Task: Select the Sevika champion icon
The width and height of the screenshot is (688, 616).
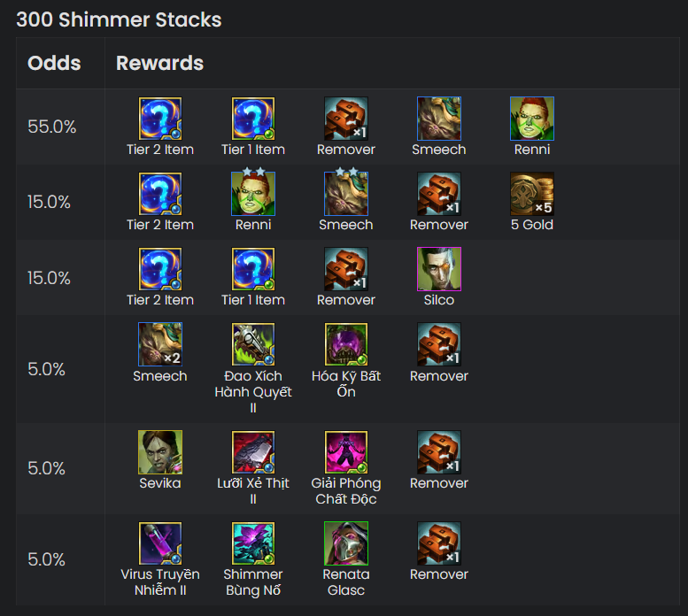Action: pyautogui.click(x=160, y=452)
